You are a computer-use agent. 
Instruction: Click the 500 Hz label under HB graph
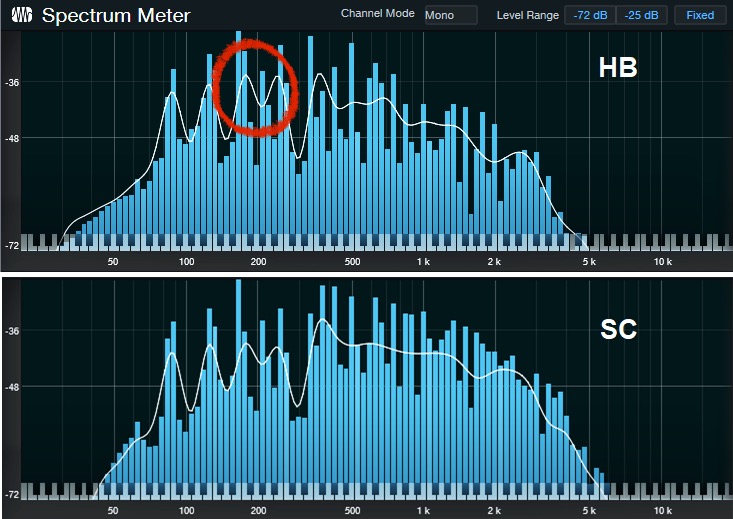pyautogui.click(x=352, y=262)
